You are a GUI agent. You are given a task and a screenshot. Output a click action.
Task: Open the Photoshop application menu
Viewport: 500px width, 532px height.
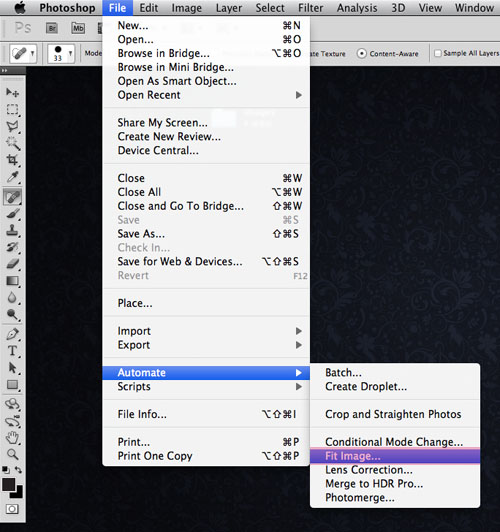pyautogui.click(x=67, y=8)
